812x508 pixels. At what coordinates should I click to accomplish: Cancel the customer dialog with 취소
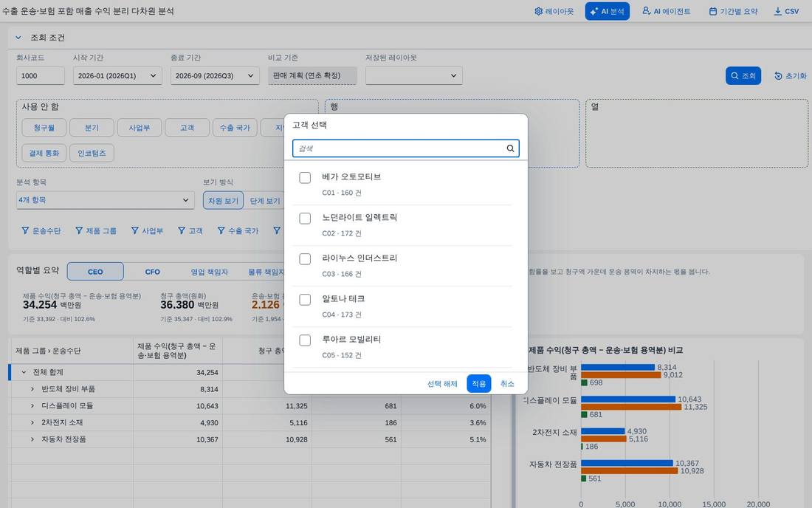point(507,384)
